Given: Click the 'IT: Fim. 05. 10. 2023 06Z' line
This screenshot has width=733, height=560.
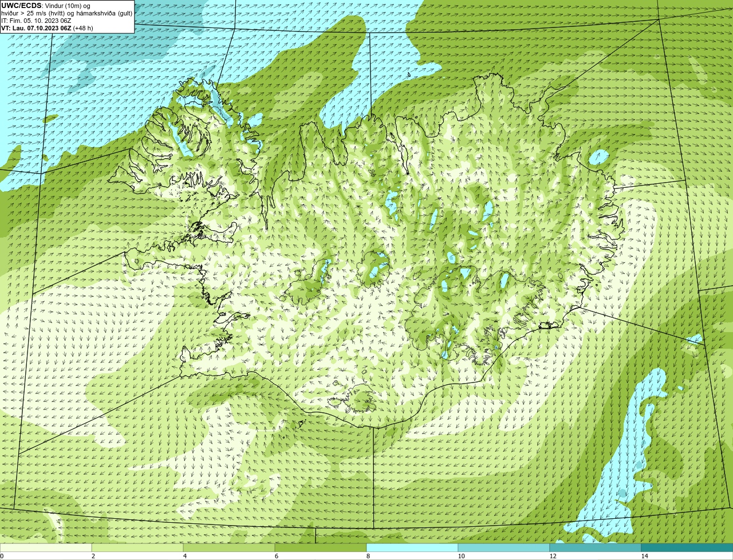Looking at the screenshot, I should [x=36, y=21].
